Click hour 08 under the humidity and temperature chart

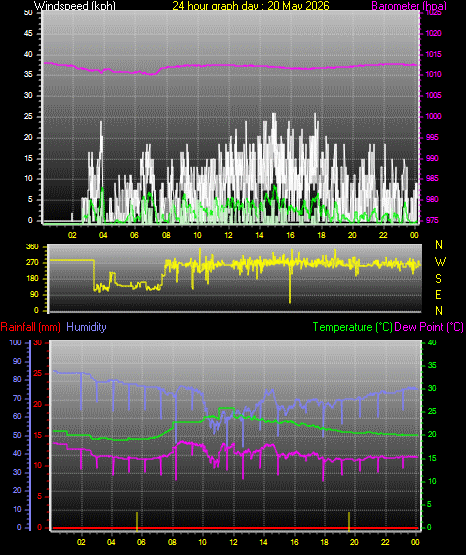[172, 542]
